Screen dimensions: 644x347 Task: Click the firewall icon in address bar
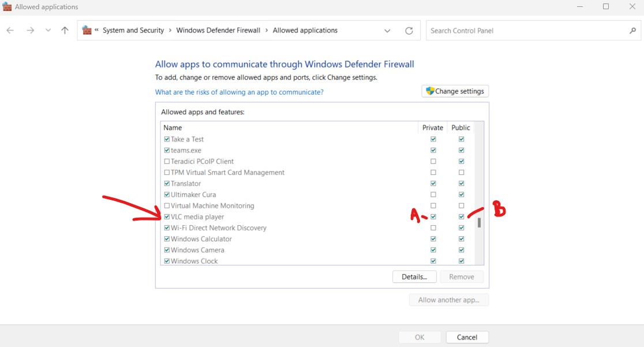(x=87, y=31)
